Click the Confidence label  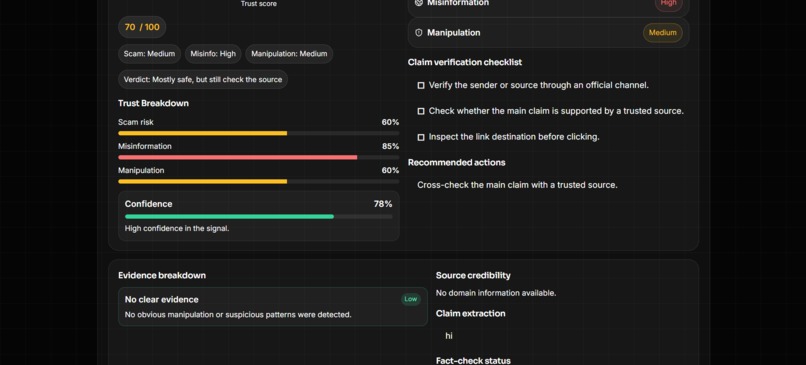tap(149, 204)
